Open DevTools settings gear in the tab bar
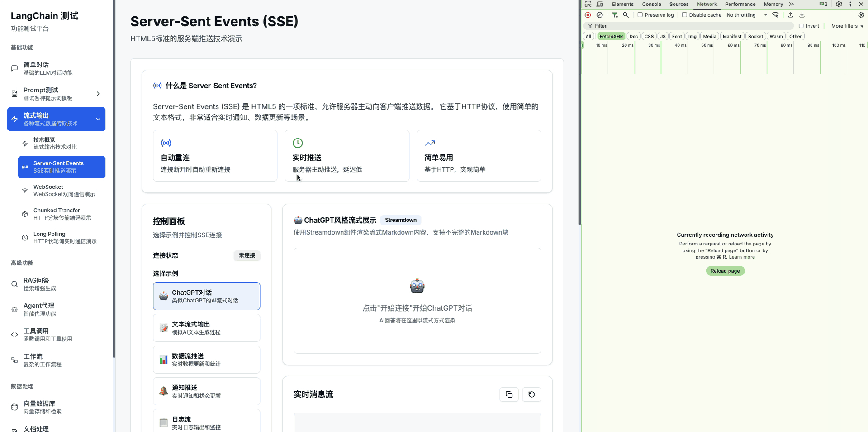868x432 pixels. [839, 4]
